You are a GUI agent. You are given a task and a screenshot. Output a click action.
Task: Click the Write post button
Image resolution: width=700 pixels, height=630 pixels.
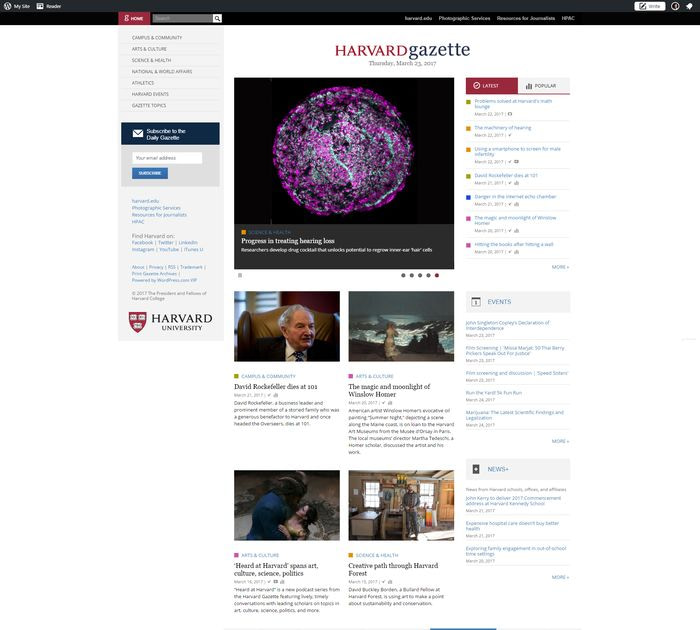tap(650, 6)
